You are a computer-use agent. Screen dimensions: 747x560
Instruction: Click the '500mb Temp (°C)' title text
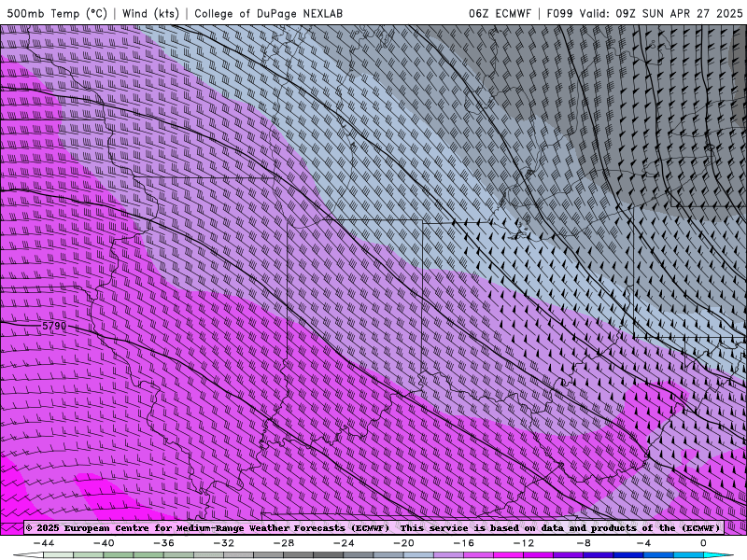(x=57, y=13)
